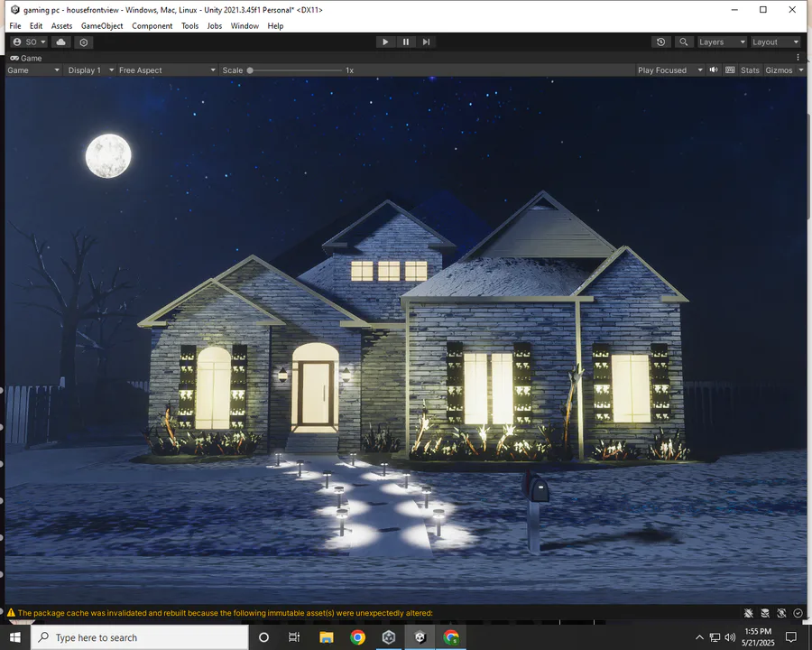This screenshot has width=812, height=650.
Task: Click the Unity logo in title bar
Action: pos(15,10)
